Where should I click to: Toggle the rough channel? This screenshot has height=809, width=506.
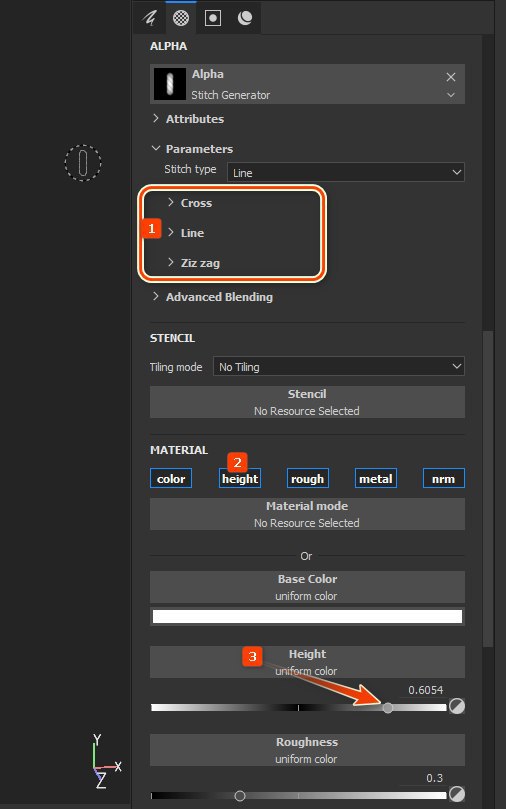tap(307, 478)
